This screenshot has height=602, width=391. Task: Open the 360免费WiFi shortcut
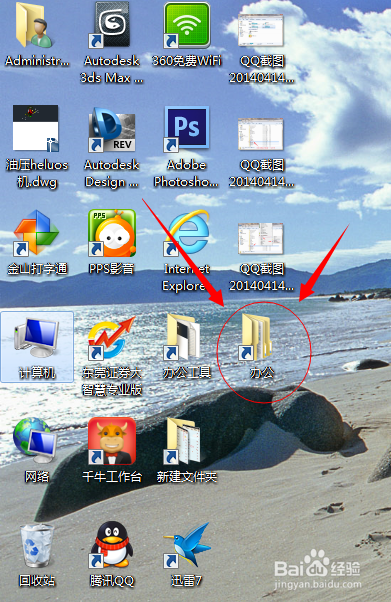187,25
